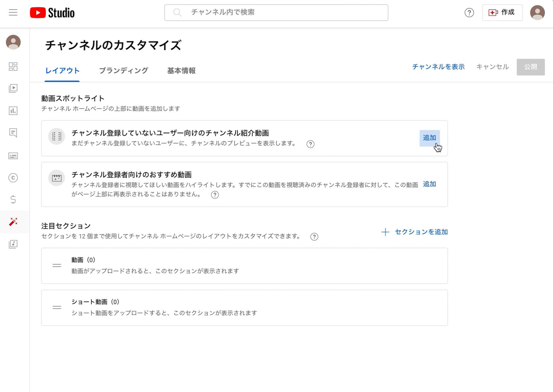Screen dimensions: 553x392
Task: Open the Subtitles icon in the sidebar
Action: (x=13, y=156)
